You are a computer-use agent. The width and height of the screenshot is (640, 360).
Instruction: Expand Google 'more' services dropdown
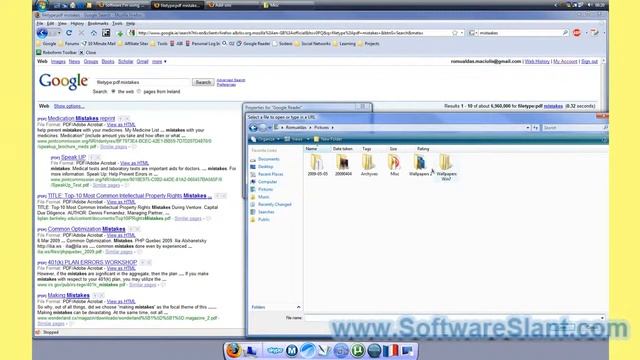click(x=159, y=62)
